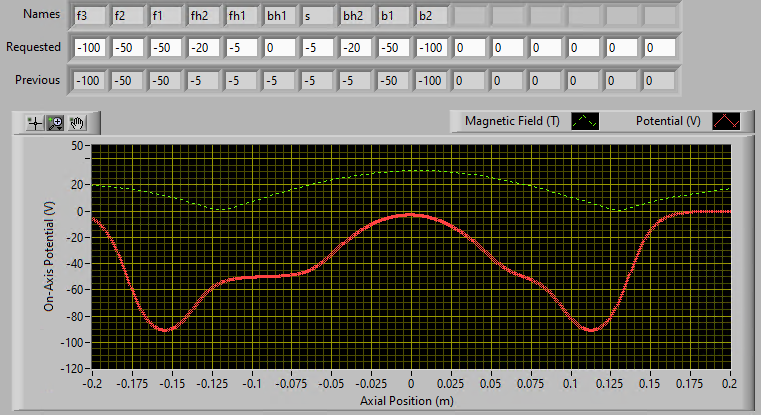Edit Requested voltage for electrode f1
Image resolution: width=761 pixels, height=415 pixels.
pyautogui.click(x=166, y=48)
